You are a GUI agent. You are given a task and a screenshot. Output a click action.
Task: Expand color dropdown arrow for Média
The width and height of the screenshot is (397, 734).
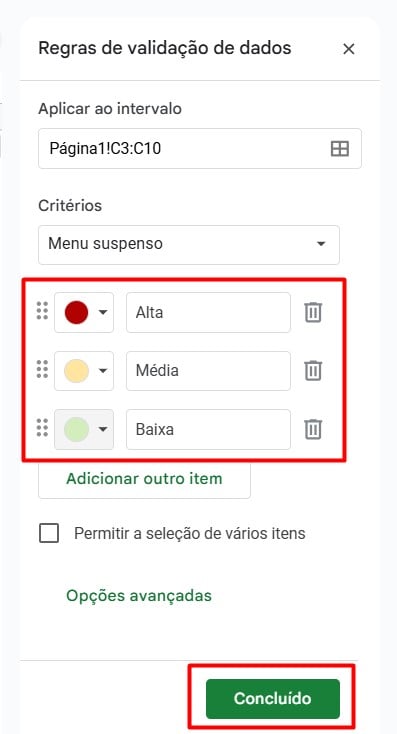coord(103,371)
